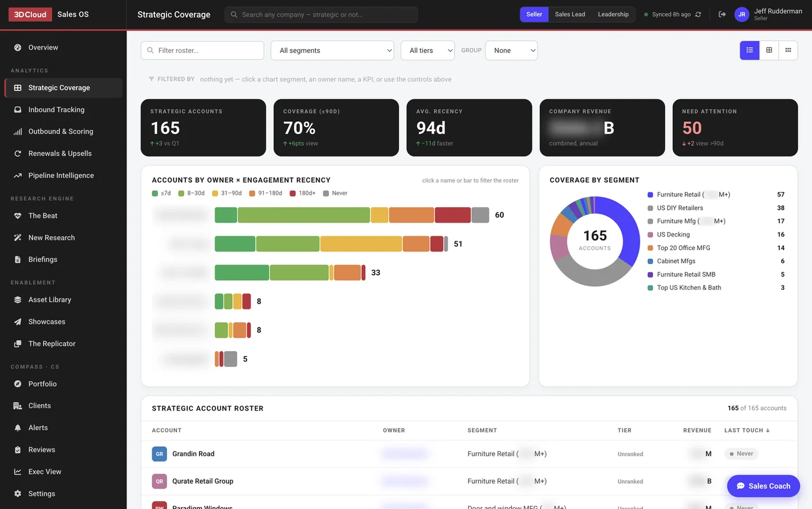Click the New Research wand icon
Screen dimensions: 812x509
[x=18, y=238]
